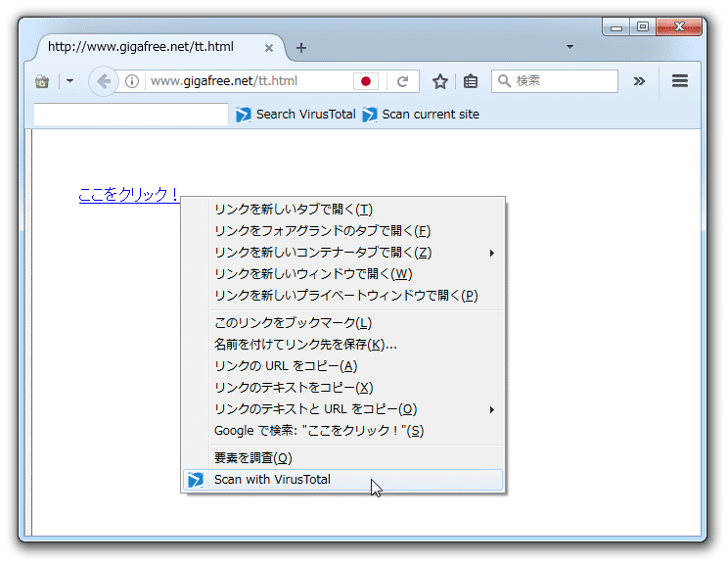Choose このリンクをブックマーク(L)
Viewport: 728px width, 564px height.
[x=342, y=322]
